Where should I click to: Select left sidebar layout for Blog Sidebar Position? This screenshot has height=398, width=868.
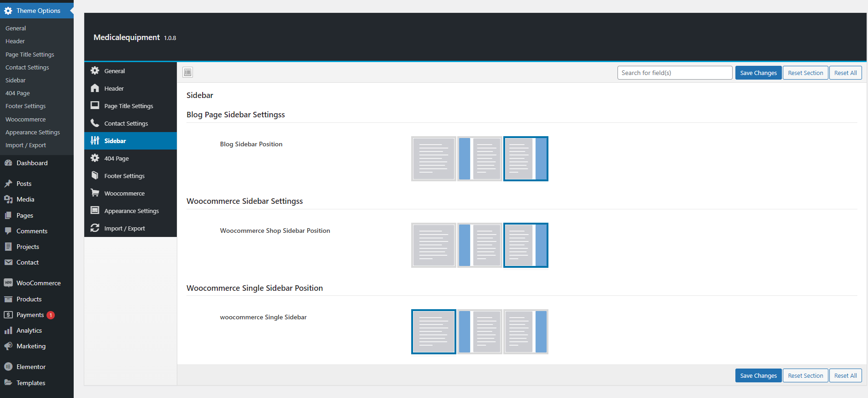(479, 159)
